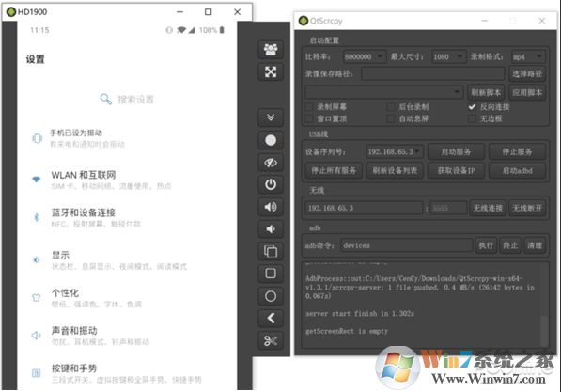This screenshot has height=392, width=561.
Task: Enable the 自动息屏 checkbox
Action: pos(391,118)
